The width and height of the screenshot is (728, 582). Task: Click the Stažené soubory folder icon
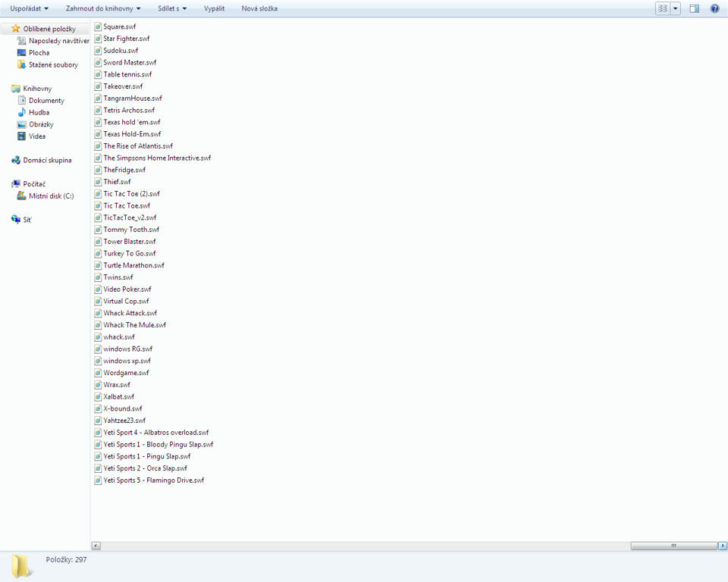(x=21, y=64)
